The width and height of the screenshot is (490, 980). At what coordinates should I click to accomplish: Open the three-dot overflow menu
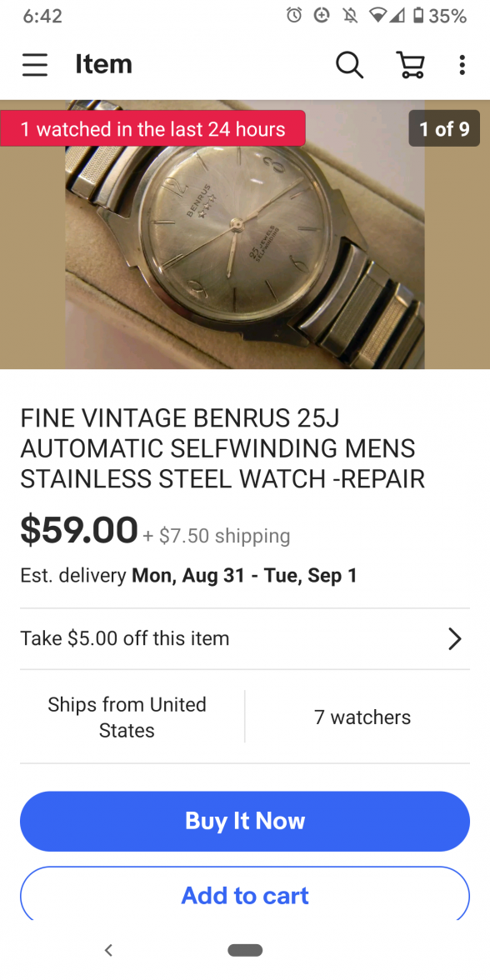(462, 64)
